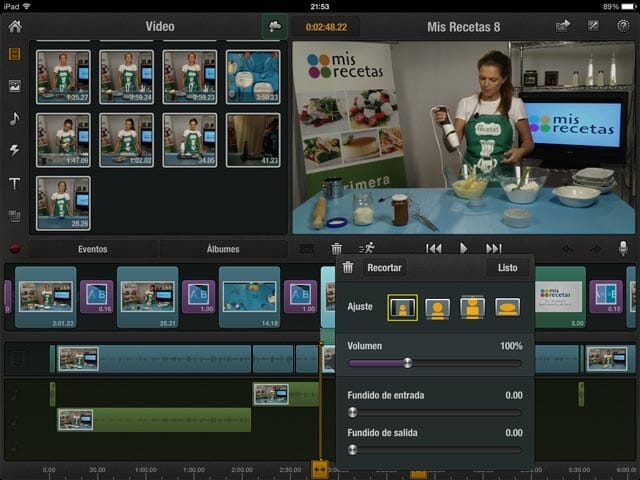This screenshot has height=480, width=640.
Task: Open the Help question mark icon
Action: pos(623,26)
